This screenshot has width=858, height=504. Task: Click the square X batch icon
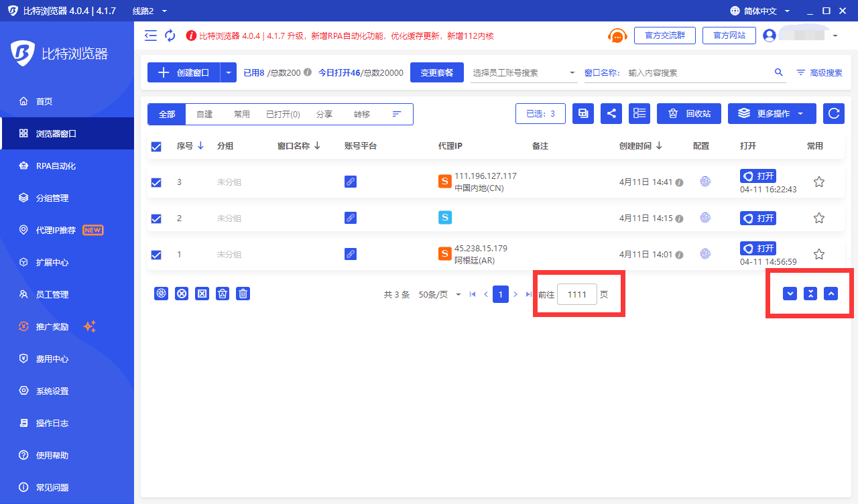point(202,293)
